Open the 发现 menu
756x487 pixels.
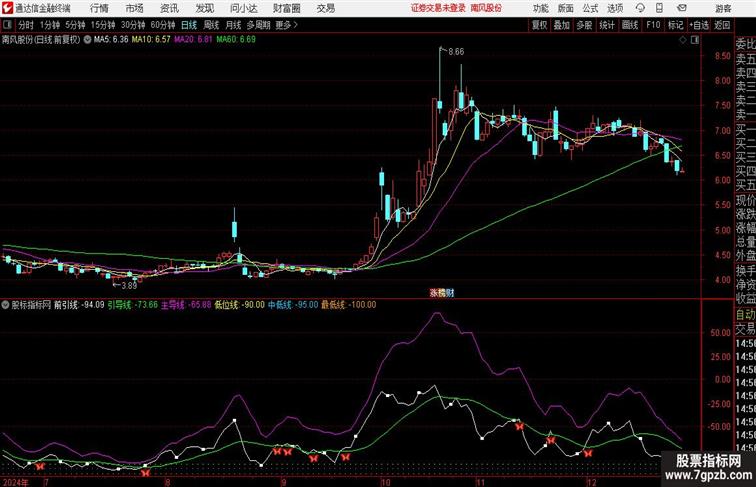204,8
